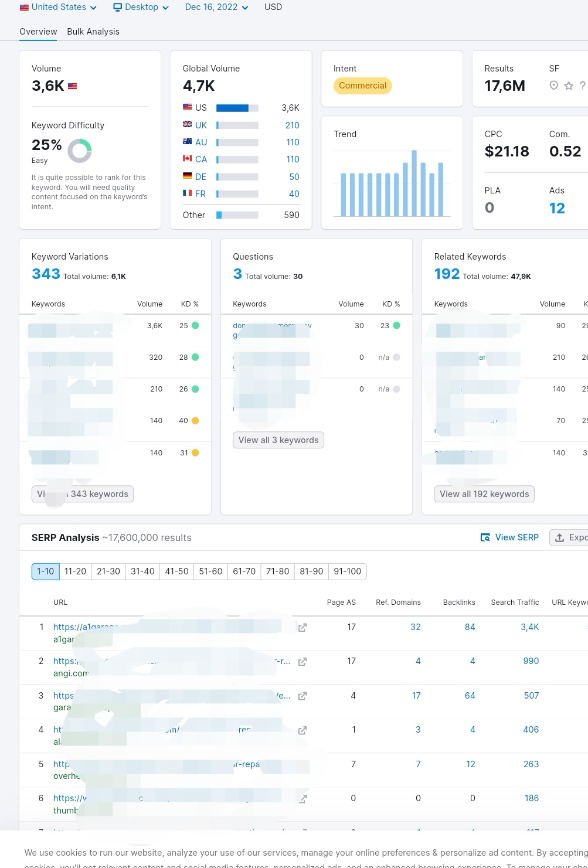Switch to the Bulk Analysis tab
This screenshot has height=868, width=588.
93,32
